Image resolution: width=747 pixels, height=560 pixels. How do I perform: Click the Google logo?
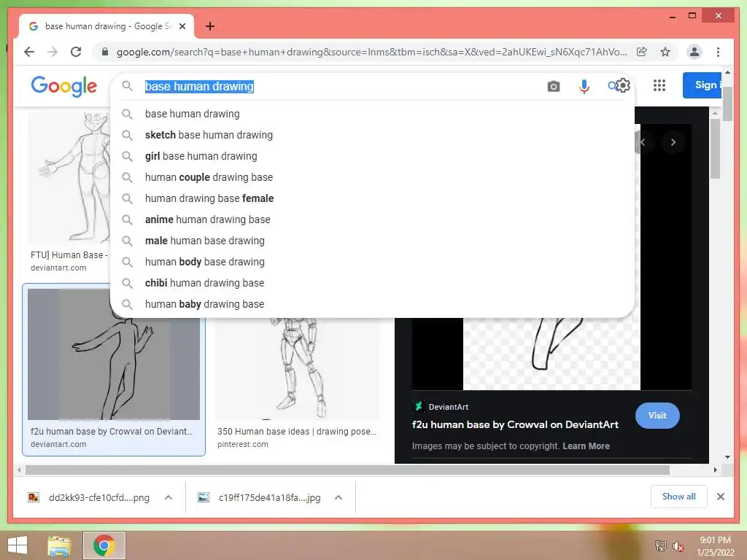pyautogui.click(x=64, y=86)
